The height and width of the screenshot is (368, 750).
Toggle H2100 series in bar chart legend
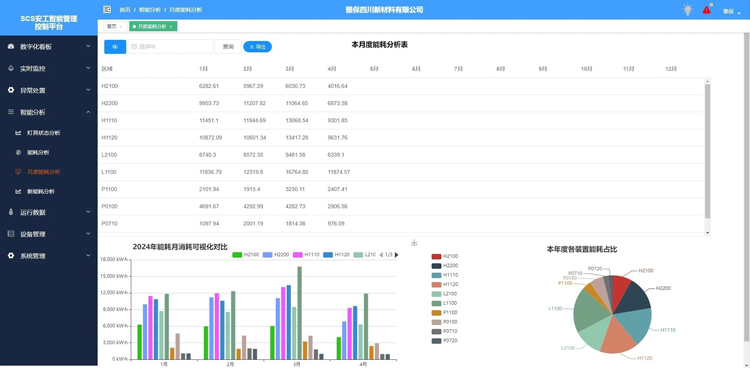pyautogui.click(x=245, y=255)
